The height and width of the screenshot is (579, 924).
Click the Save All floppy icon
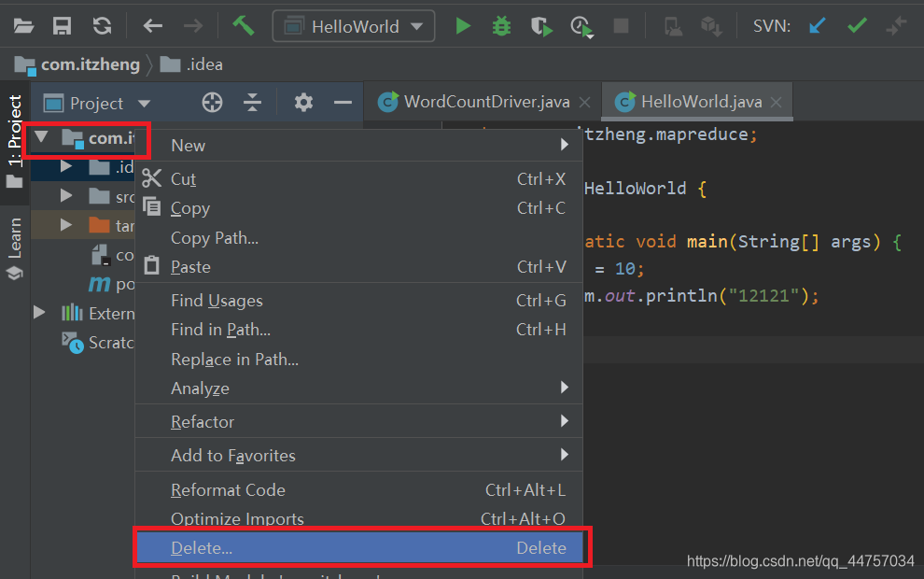pyautogui.click(x=62, y=26)
